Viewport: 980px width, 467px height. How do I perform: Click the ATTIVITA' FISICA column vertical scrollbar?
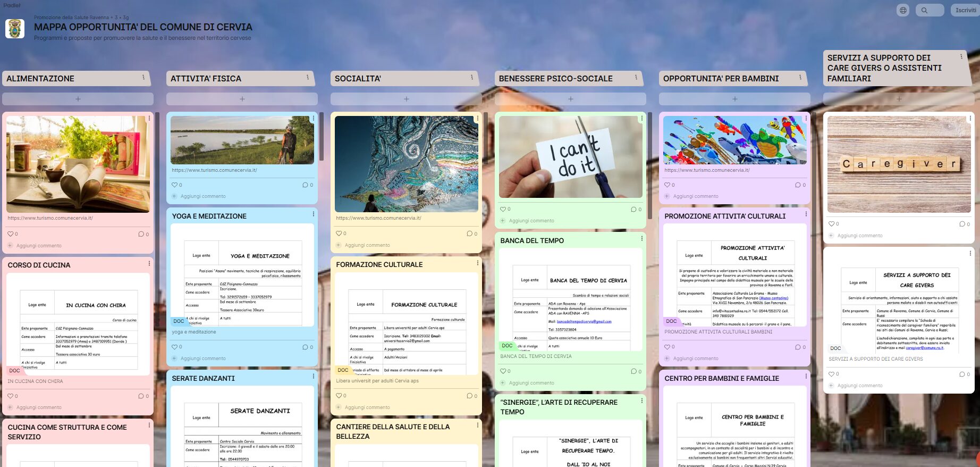click(x=321, y=136)
